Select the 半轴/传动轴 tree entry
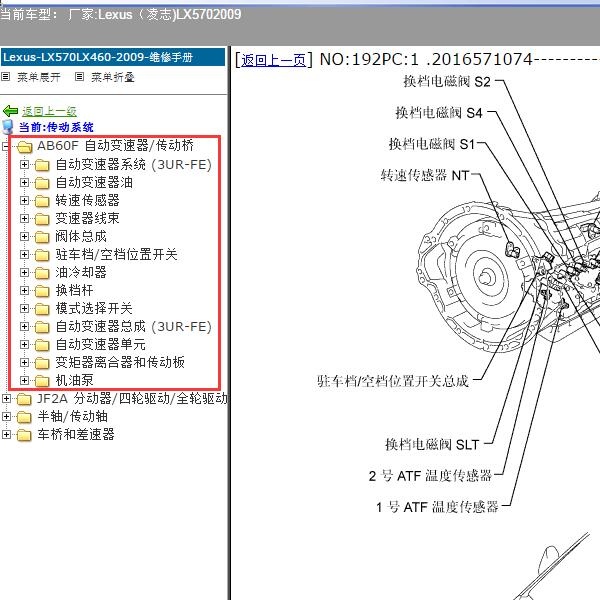The image size is (600, 600). (x=72, y=416)
